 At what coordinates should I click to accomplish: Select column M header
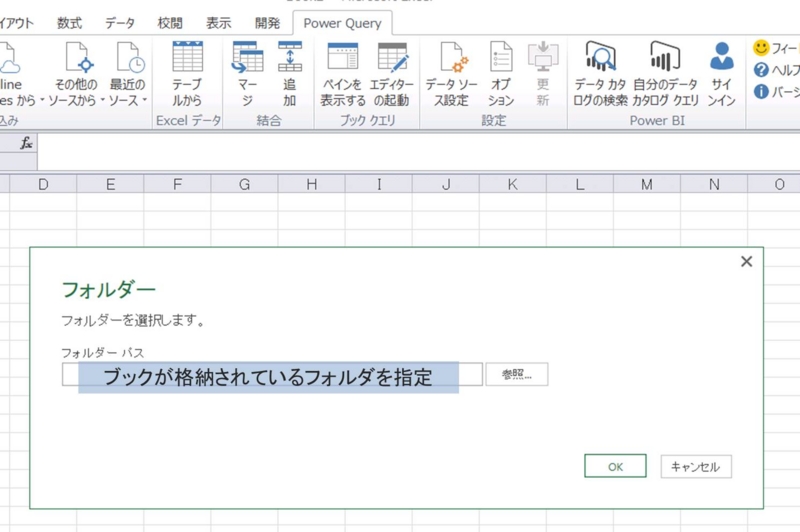[647, 184]
